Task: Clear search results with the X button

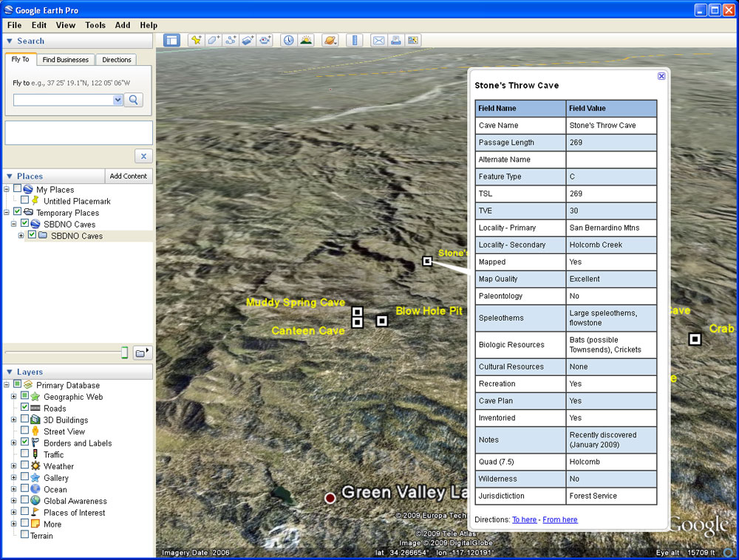Action: click(x=143, y=156)
